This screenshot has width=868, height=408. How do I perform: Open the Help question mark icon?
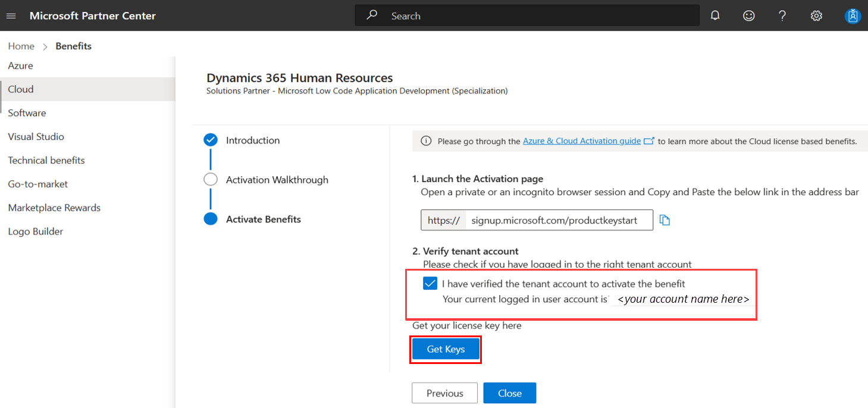coord(782,16)
